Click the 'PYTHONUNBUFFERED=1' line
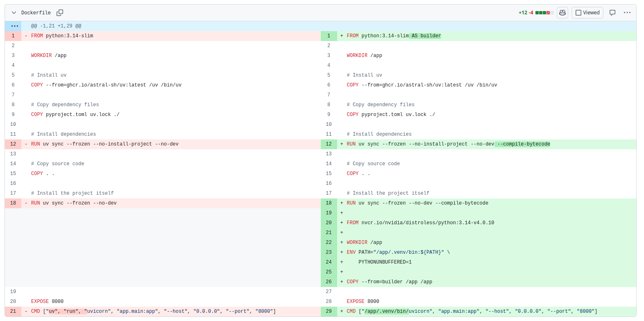 [x=385, y=262]
